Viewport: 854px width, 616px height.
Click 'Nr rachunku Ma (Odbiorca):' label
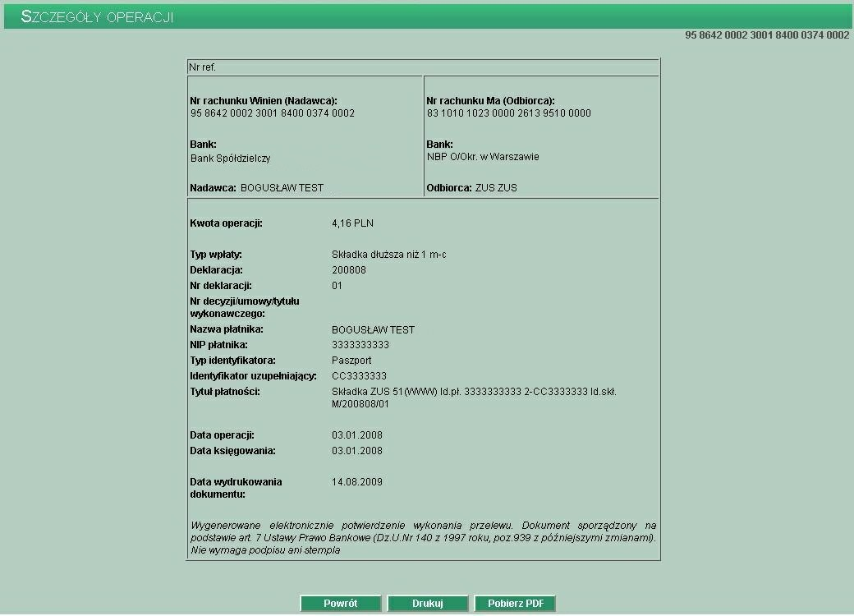(x=490, y=101)
